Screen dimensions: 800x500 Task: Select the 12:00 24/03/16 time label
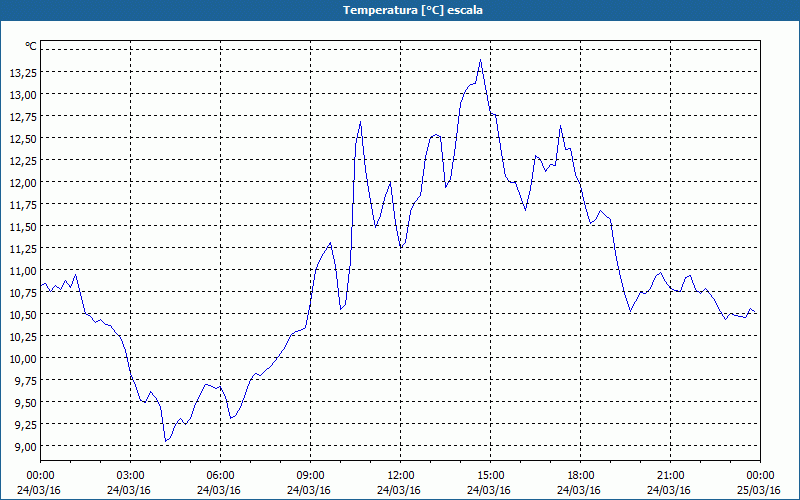point(401,483)
